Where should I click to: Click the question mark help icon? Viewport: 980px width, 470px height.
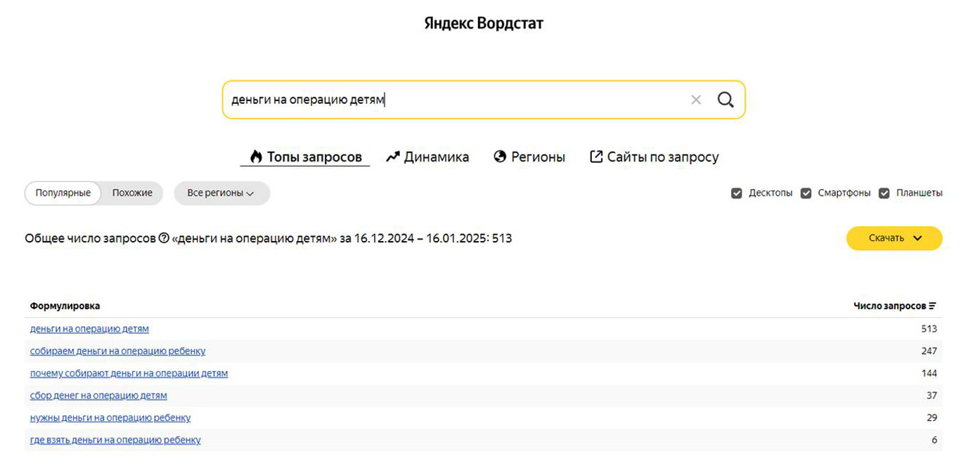pyautogui.click(x=164, y=238)
